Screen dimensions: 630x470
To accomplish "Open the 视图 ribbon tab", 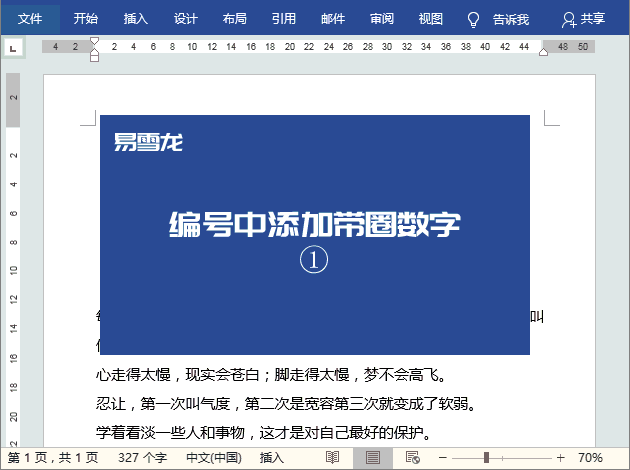I will click(x=430, y=18).
